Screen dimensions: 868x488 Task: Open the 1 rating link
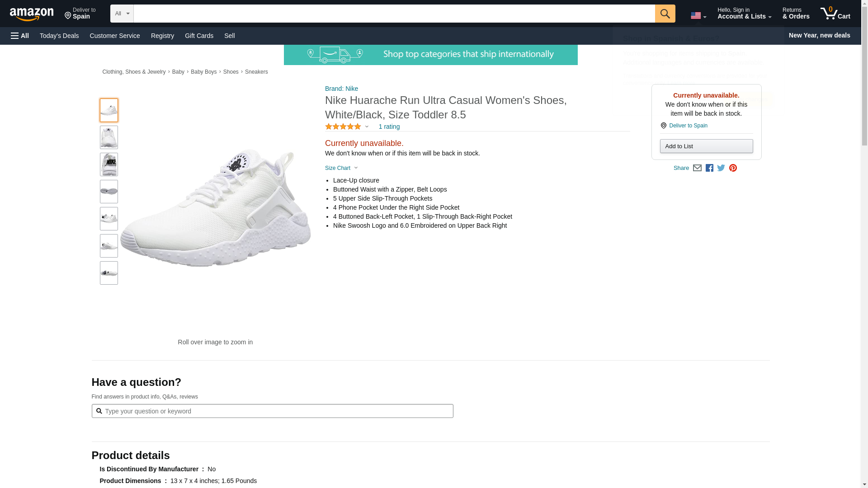point(389,127)
